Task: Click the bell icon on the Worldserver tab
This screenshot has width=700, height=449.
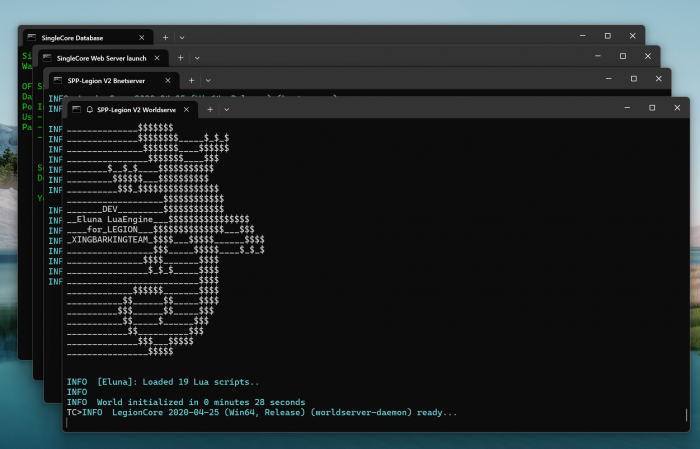Action: (x=89, y=110)
